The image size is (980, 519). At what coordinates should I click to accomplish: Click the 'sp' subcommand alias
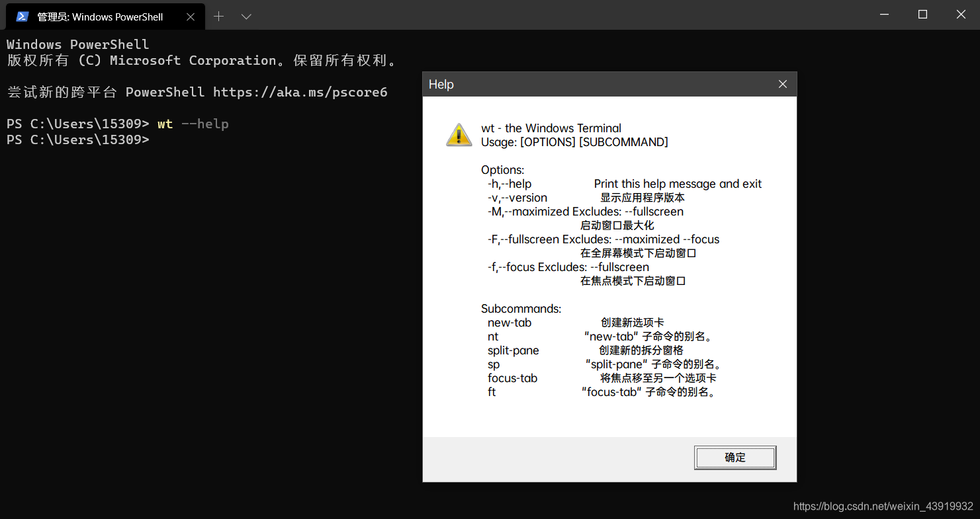pyautogui.click(x=494, y=364)
